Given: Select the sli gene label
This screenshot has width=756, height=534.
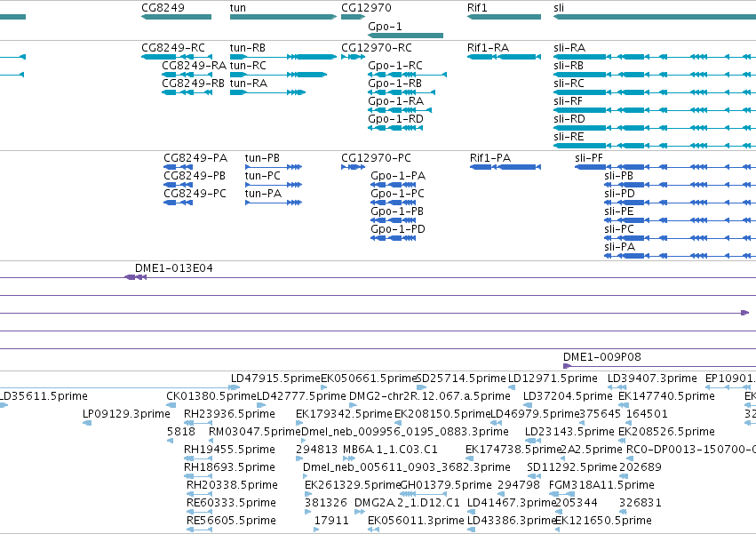Looking at the screenshot, I should coord(559,8).
